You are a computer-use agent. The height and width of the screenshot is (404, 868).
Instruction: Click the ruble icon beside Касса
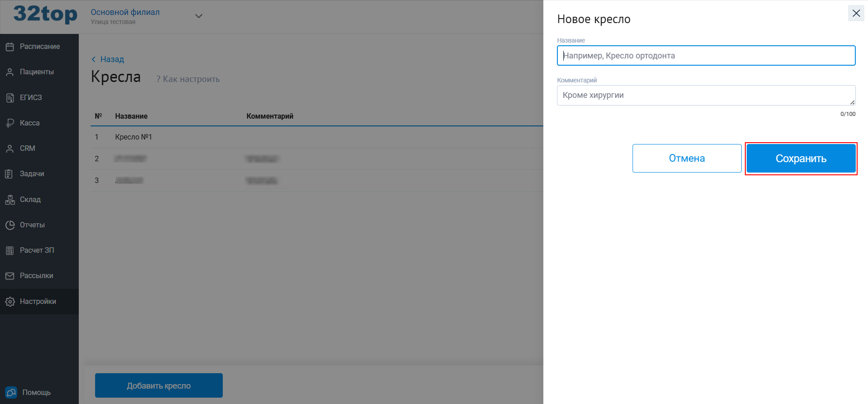(x=10, y=123)
